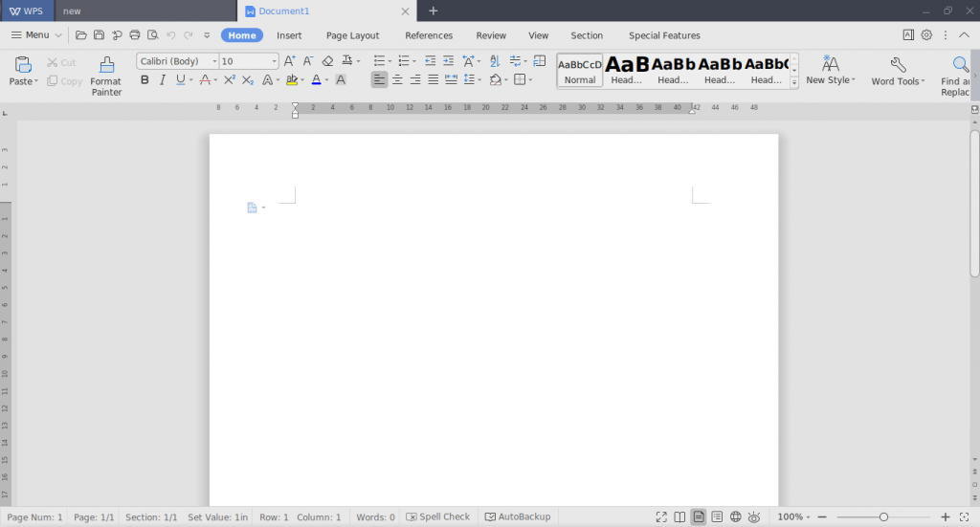Switch to outline view in status bar
The image size is (980, 527).
coord(717,517)
